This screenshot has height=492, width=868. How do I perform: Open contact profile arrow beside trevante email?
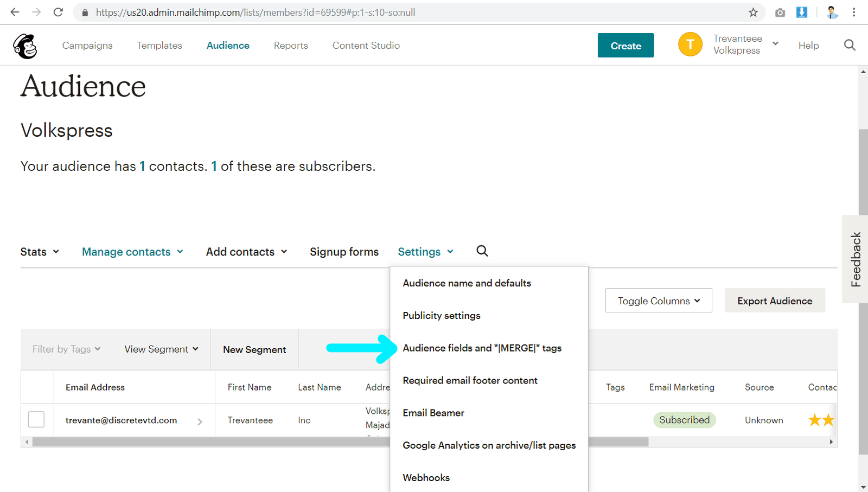(200, 421)
